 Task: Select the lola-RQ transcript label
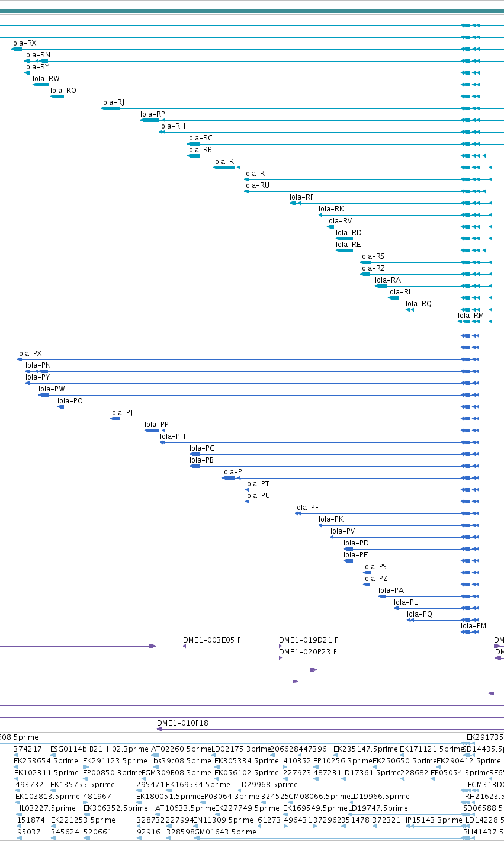coord(419,304)
